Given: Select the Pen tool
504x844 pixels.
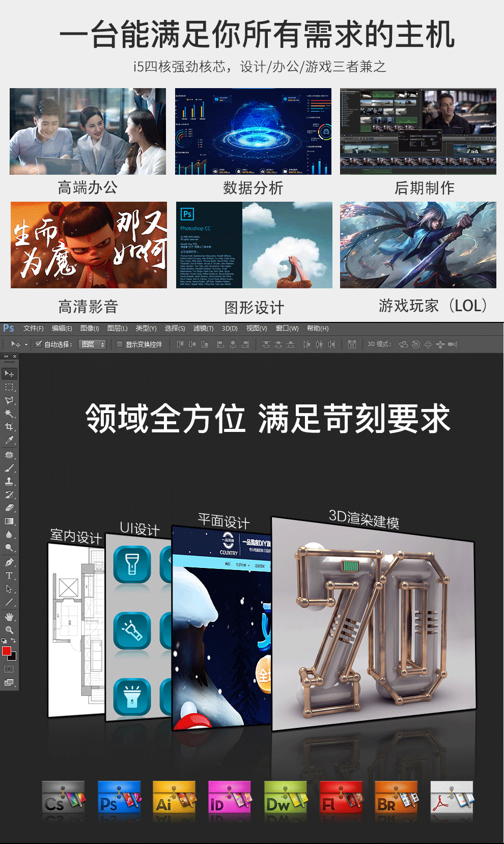Looking at the screenshot, I should coord(9,562).
